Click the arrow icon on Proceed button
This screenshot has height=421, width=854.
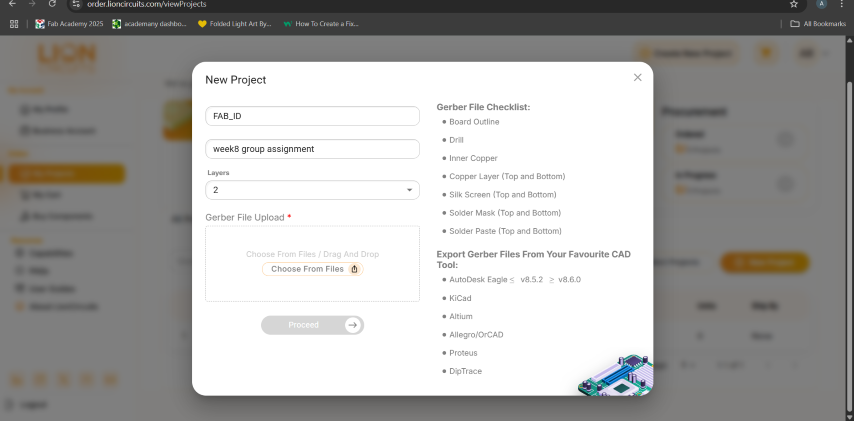click(353, 325)
